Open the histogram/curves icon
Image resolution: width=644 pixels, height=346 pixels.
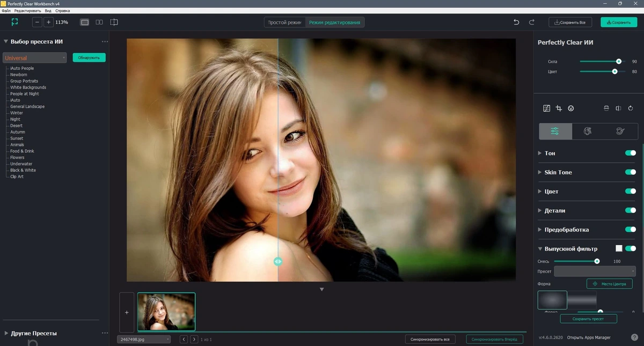pos(546,108)
